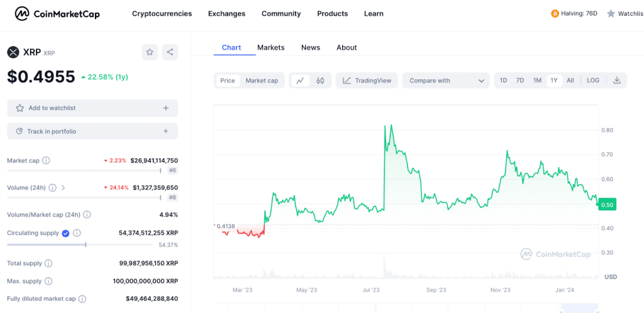The image size is (644, 313).
Task: Click the star favorite icon beside XRP
Action: coord(150,52)
